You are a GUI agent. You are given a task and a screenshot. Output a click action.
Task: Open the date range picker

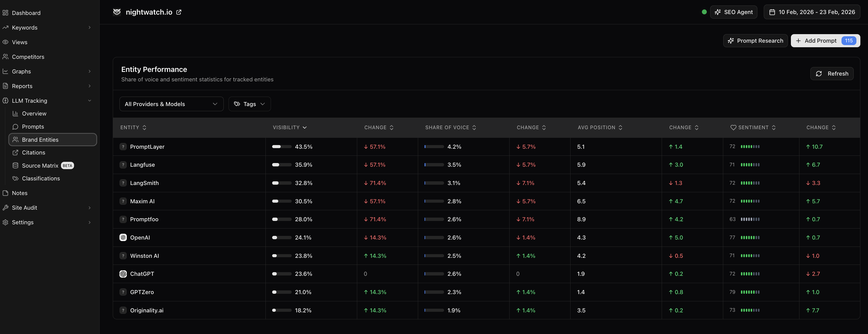(812, 12)
